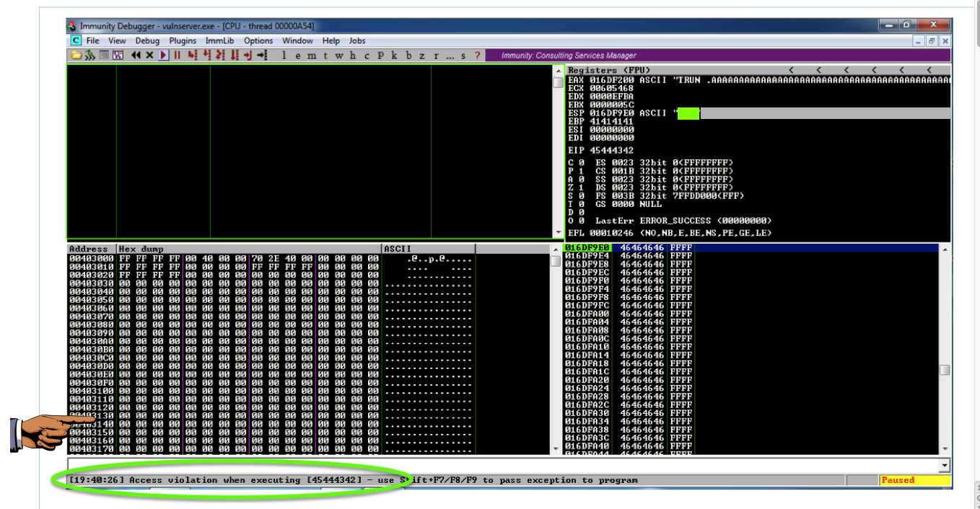Screen dimensions: 980x509
Task: Expand the command bar dropdown arrow
Action: click(x=945, y=465)
